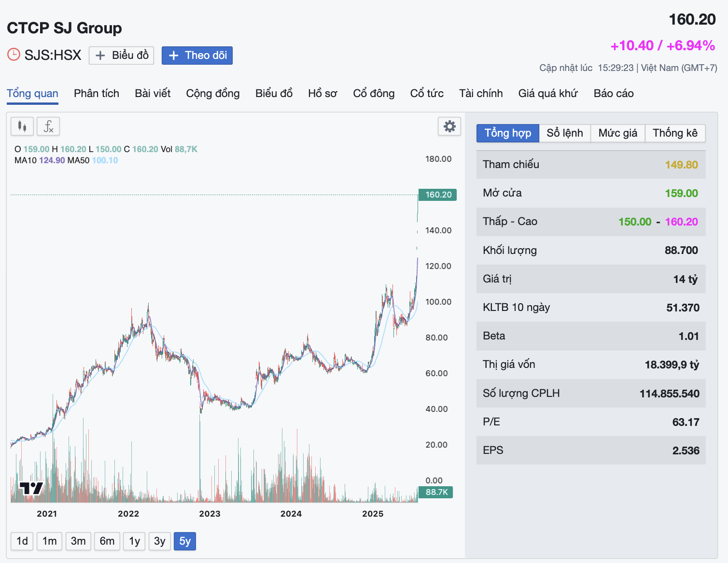Click the Thấp low value 150.00
Image resolution: width=728 pixels, height=563 pixels.
635,222
